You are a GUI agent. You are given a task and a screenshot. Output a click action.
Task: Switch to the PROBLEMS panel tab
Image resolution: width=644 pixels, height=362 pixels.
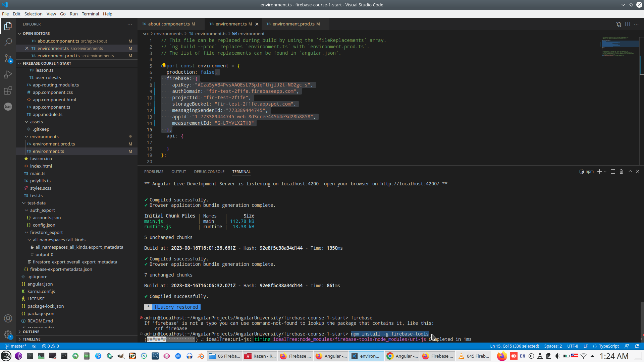(154, 172)
